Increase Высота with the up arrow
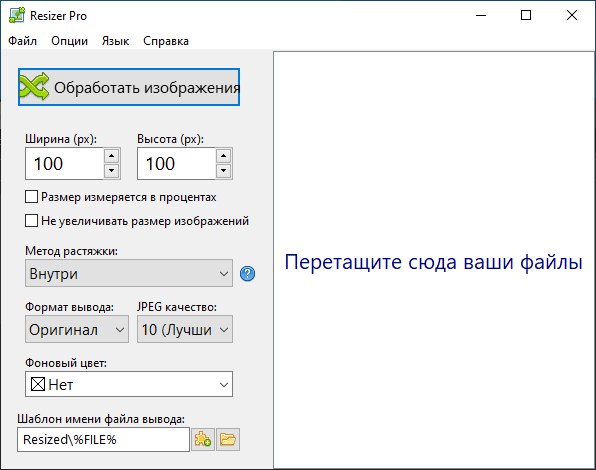This screenshot has height=470, width=596. pos(224,156)
